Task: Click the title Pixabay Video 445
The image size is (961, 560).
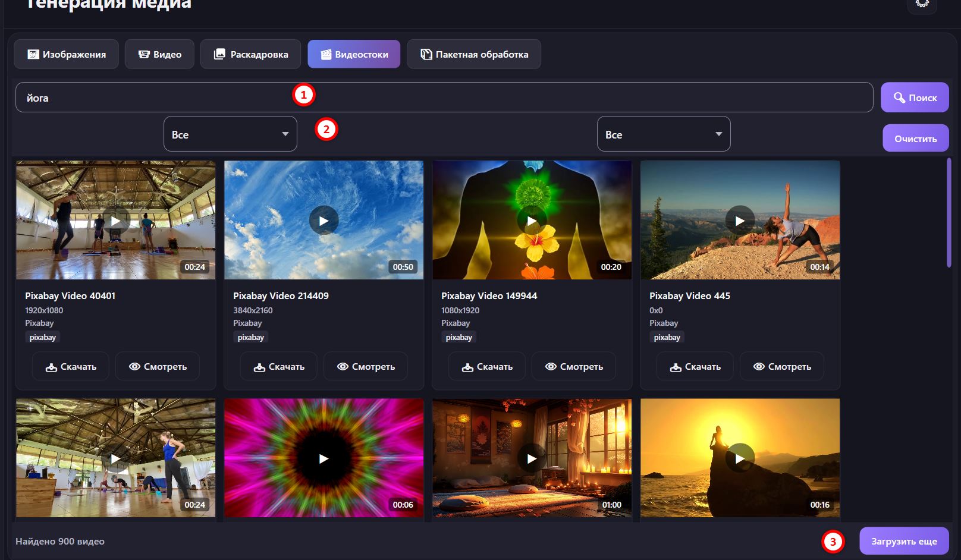Action: tap(690, 295)
